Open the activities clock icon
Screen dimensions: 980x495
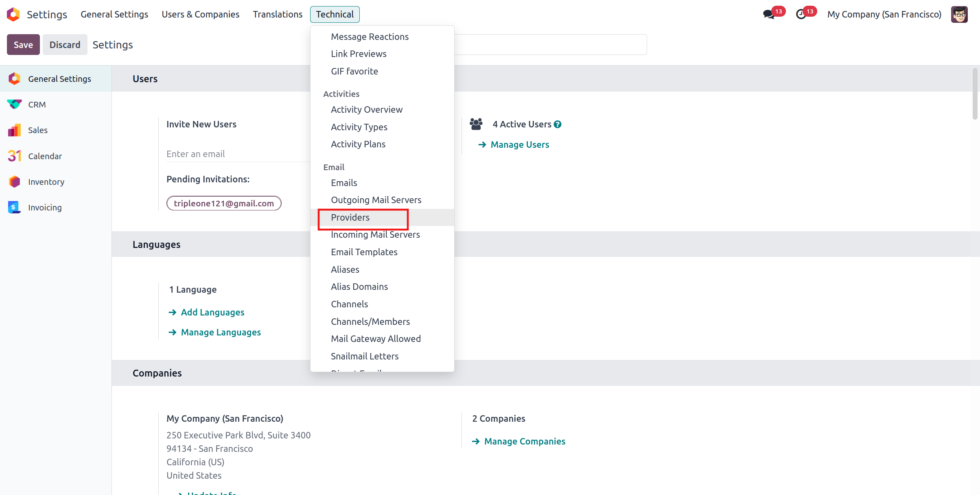tap(801, 14)
